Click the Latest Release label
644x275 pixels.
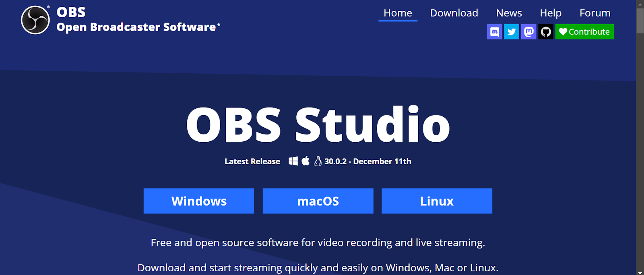pos(252,161)
